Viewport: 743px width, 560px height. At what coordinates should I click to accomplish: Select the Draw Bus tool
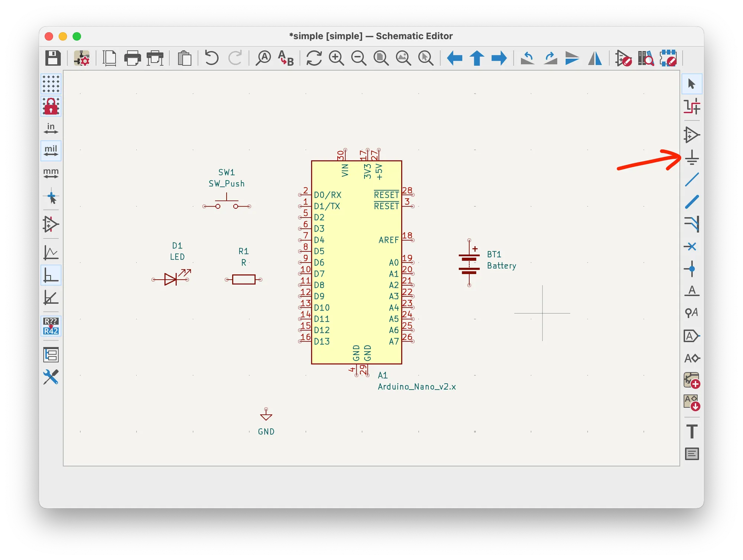pyautogui.click(x=692, y=202)
